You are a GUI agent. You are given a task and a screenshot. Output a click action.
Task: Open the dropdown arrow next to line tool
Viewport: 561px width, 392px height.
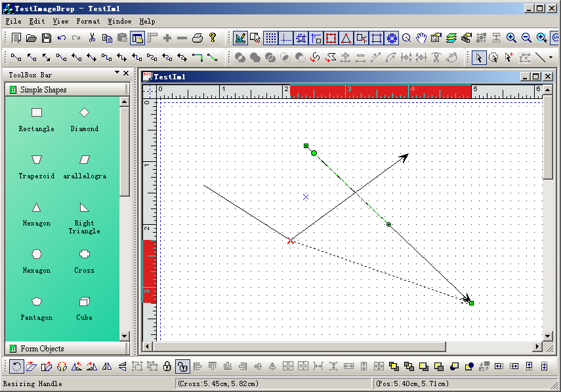pos(551,58)
